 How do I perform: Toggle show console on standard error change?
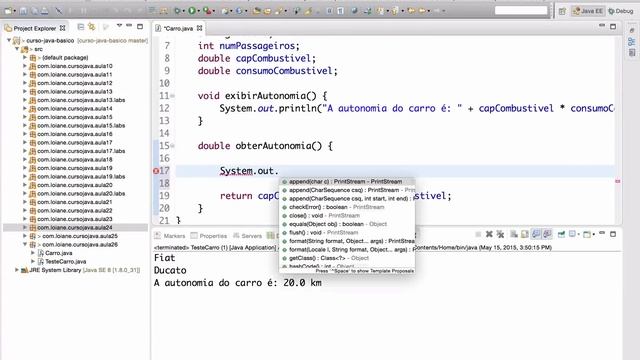click(x=547, y=234)
